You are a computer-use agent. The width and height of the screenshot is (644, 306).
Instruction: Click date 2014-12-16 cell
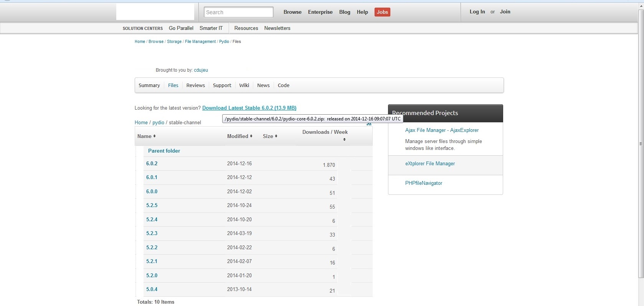(x=239, y=164)
